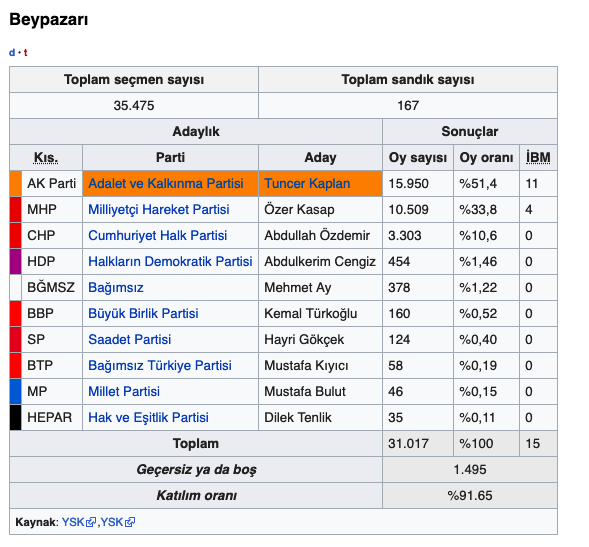Open the Bağımsız link
Image resolution: width=589 pixels, height=547 pixels.
point(116,287)
